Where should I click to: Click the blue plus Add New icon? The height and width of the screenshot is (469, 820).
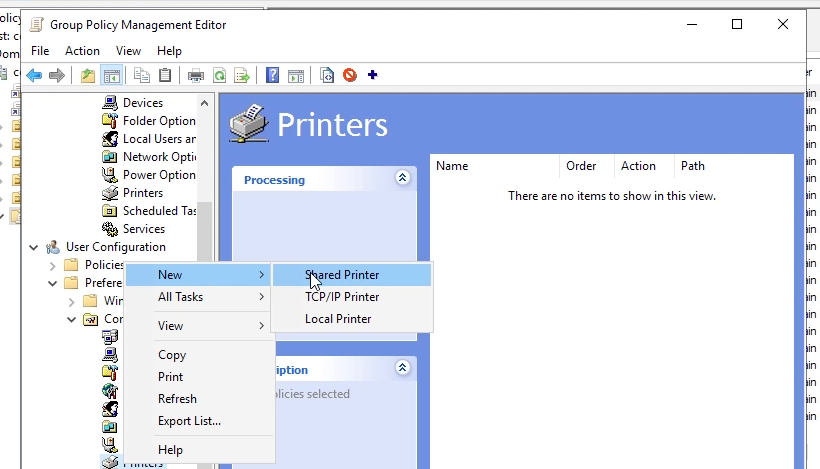(x=373, y=75)
